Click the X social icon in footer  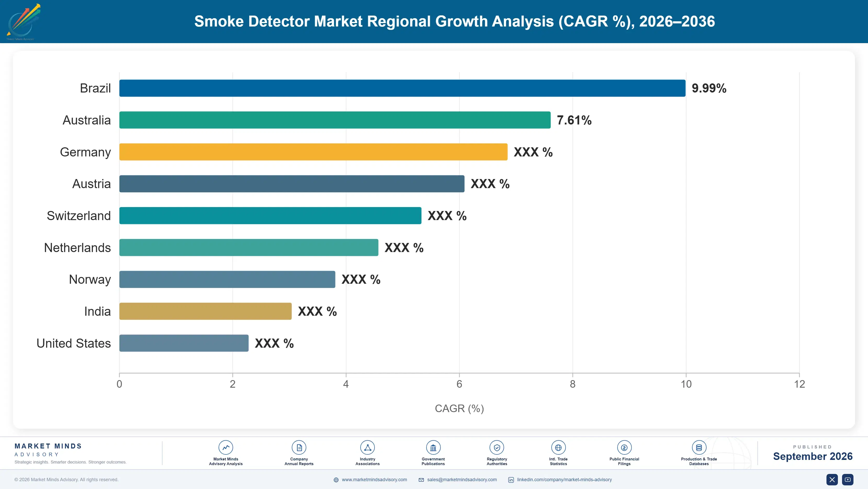click(x=832, y=480)
